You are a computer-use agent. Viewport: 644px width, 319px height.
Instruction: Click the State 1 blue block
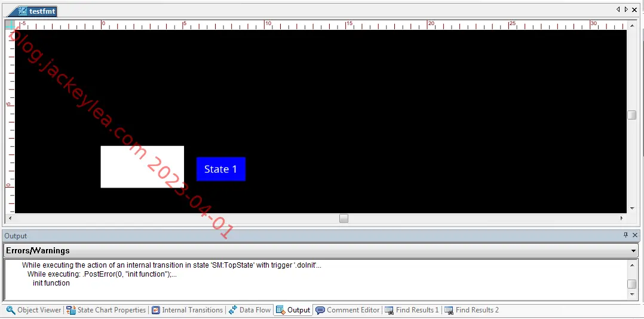pyautogui.click(x=221, y=168)
